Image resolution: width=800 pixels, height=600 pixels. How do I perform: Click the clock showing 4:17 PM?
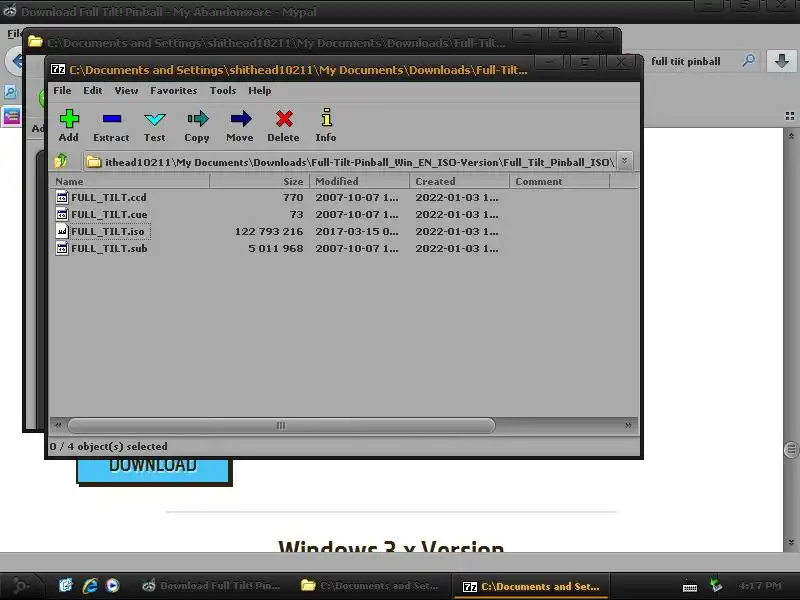760,586
